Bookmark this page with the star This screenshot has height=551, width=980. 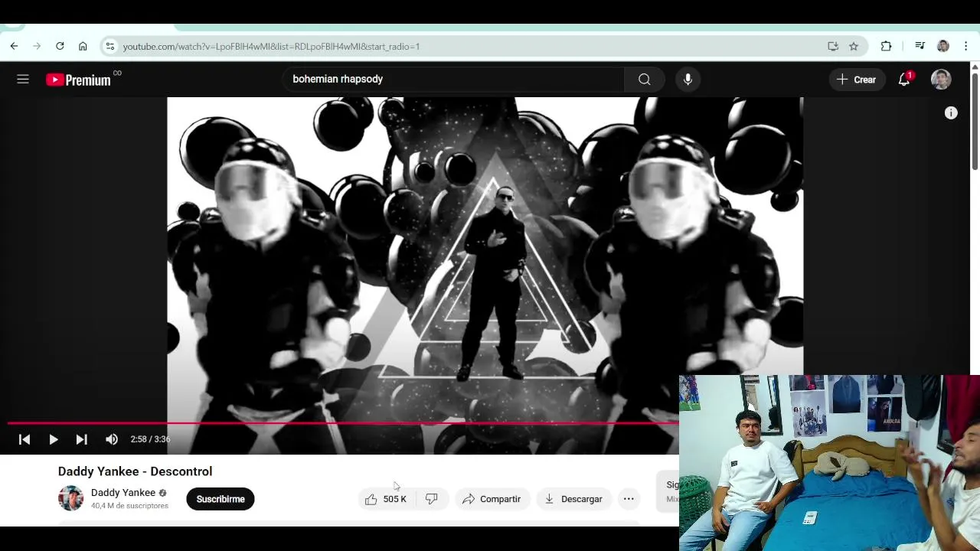854,46
